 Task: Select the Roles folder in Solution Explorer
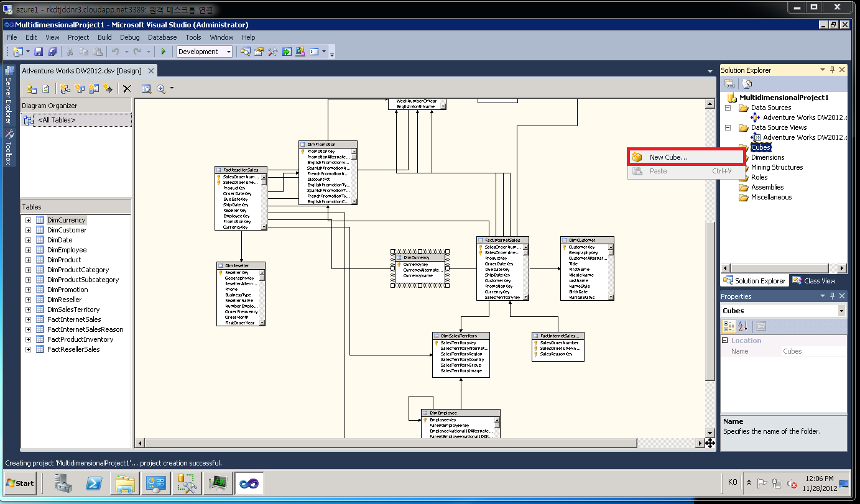(759, 177)
